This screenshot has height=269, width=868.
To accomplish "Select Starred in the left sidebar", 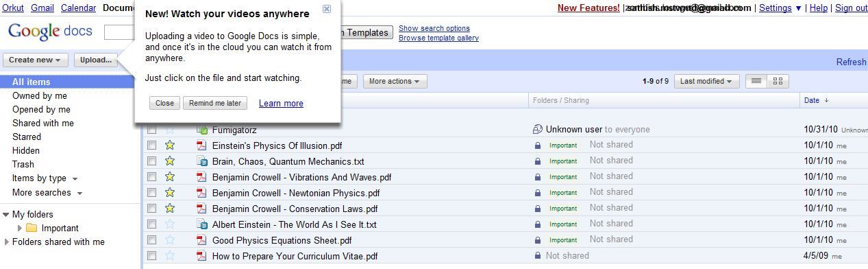I will click(x=27, y=137).
